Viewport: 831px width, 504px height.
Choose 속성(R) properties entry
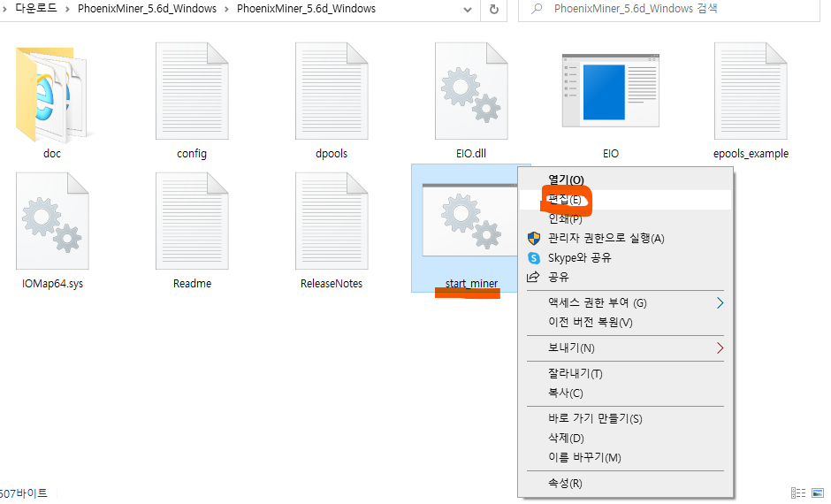[x=625, y=484]
